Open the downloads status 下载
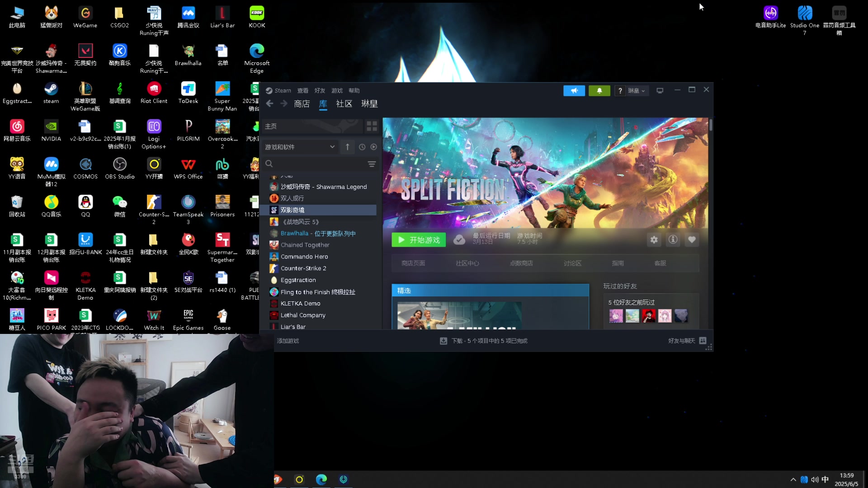The image size is (868, 488). click(x=484, y=341)
